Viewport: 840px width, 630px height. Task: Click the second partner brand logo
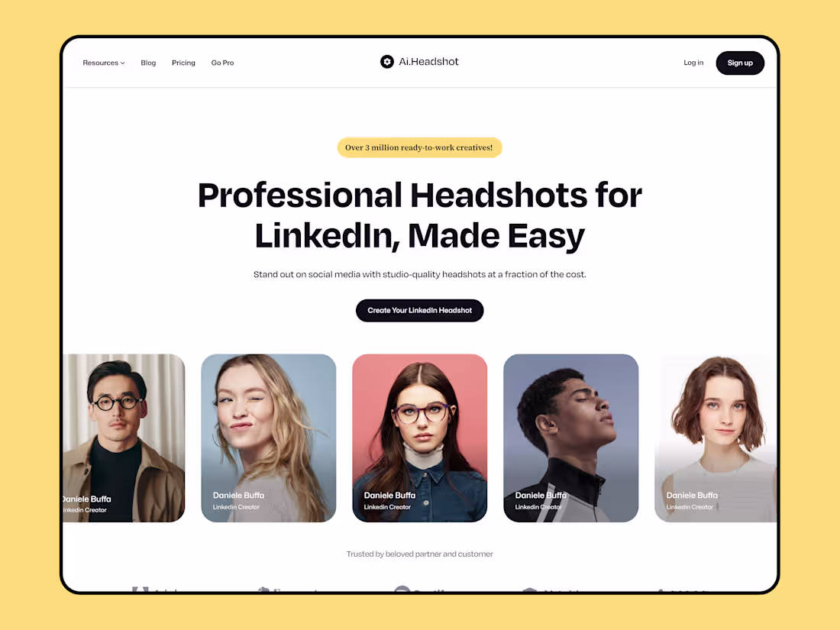283,592
